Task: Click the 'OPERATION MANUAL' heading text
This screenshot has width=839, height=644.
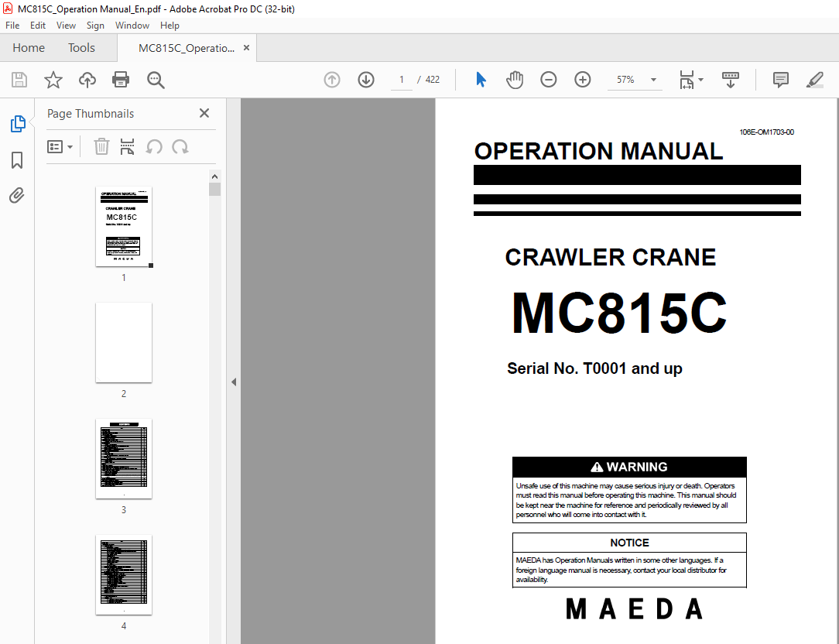Action: point(598,152)
